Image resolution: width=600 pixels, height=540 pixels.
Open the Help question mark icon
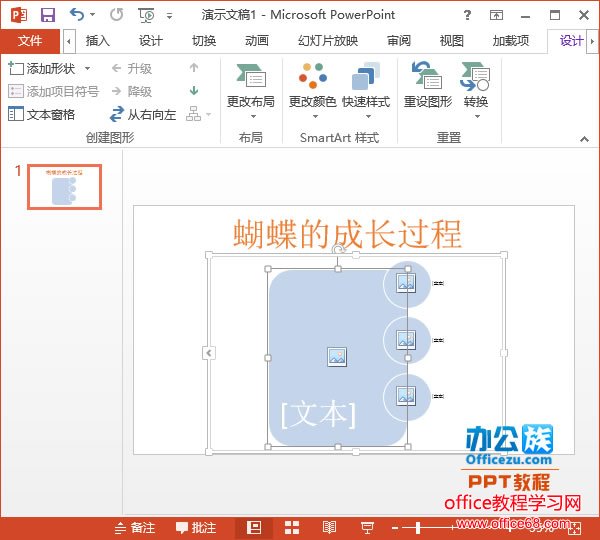click(x=467, y=15)
